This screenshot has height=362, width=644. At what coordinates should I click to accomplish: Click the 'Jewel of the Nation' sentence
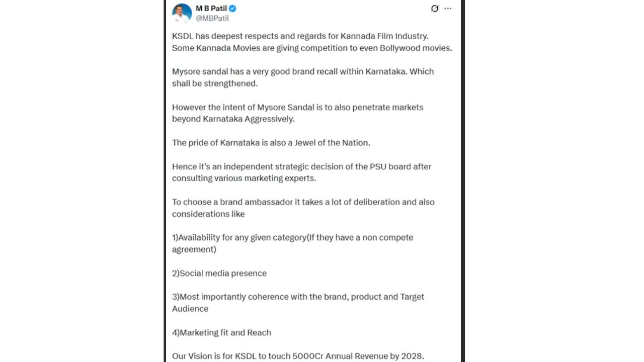tap(271, 143)
